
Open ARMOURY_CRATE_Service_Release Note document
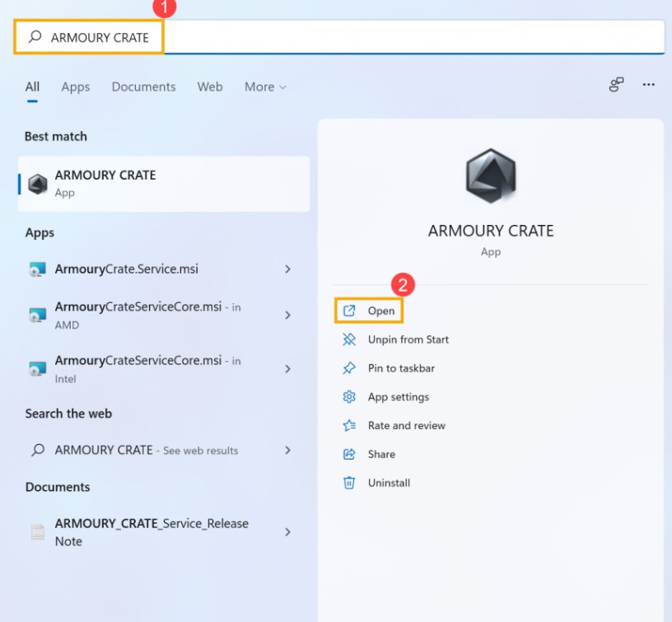point(164,532)
